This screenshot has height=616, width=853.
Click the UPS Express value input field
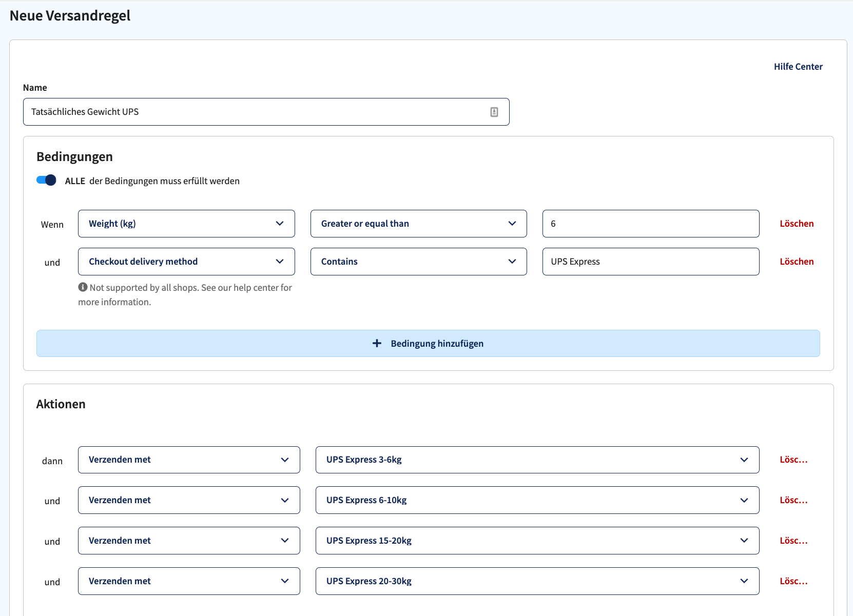(x=651, y=262)
